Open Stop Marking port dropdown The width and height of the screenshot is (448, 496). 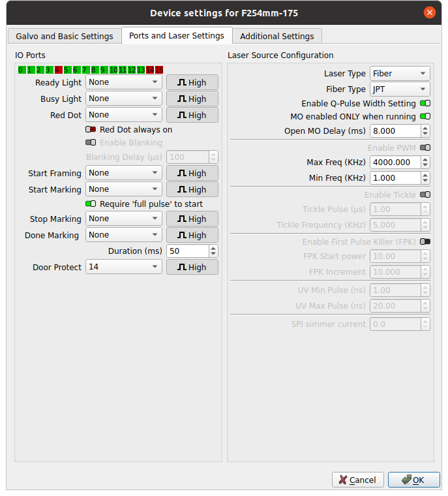point(124,219)
